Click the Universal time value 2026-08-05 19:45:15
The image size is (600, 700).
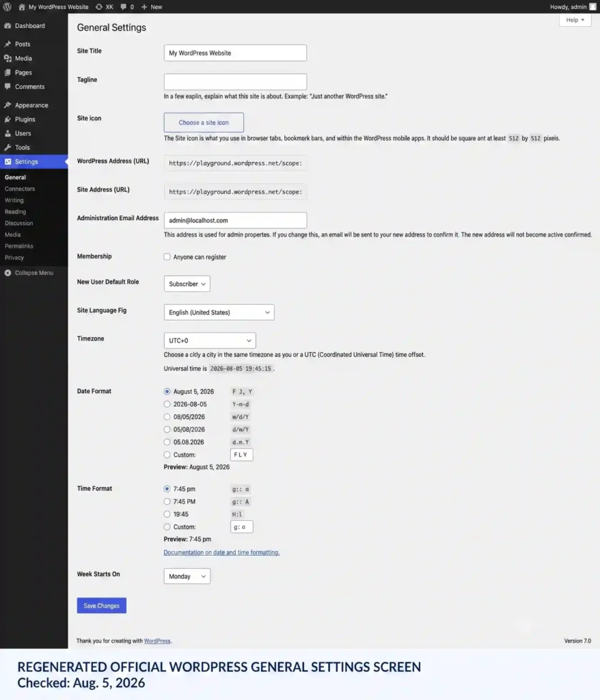pyautogui.click(x=241, y=368)
